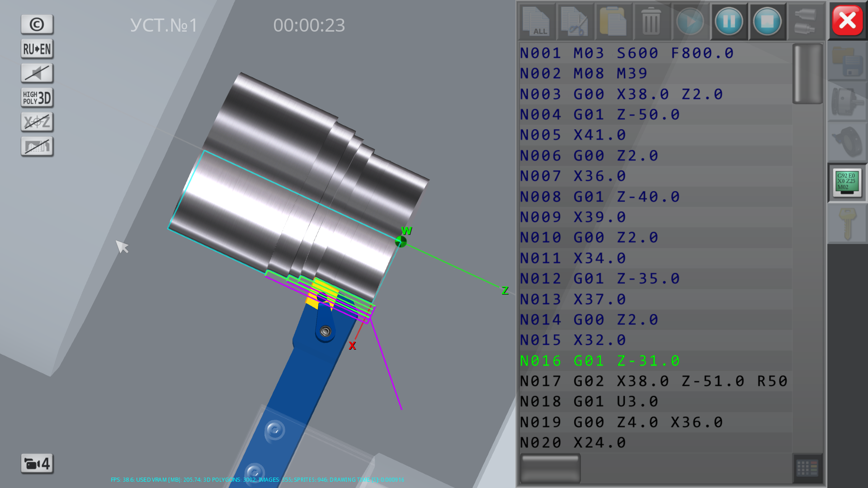Open the G-code program panel tab

coord(847,182)
